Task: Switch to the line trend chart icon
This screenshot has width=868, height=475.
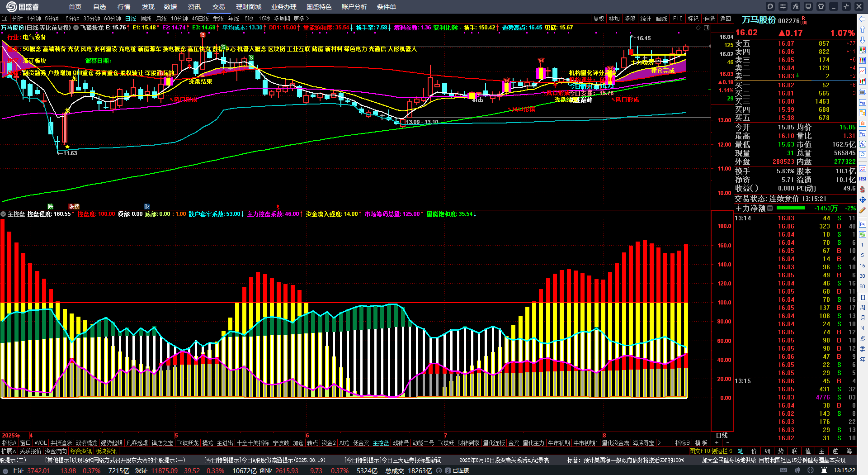Action: [x=863, y=71]
